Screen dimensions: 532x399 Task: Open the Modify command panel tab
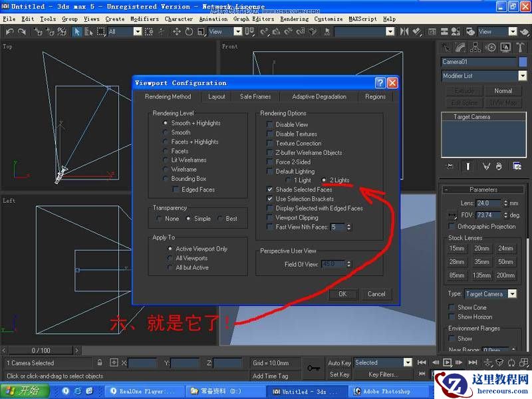pyautogui.click(x=460, y=47)
